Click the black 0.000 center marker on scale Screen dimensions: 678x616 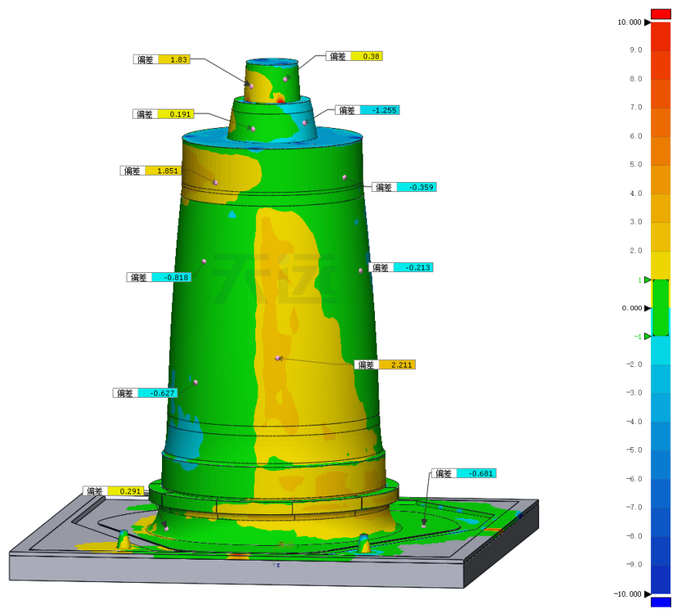click(x=648, y=308)
